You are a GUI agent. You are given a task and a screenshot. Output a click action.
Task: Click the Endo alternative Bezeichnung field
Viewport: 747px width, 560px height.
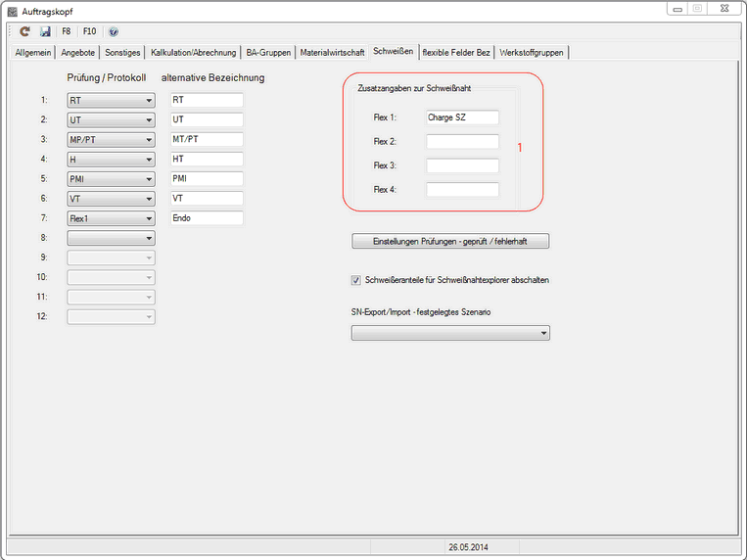click(206, 217)
